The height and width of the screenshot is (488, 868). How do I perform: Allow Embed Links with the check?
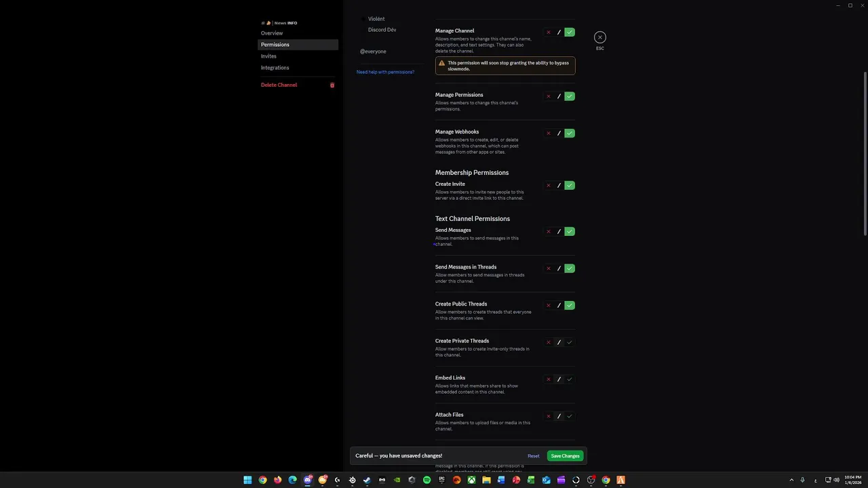570,380
